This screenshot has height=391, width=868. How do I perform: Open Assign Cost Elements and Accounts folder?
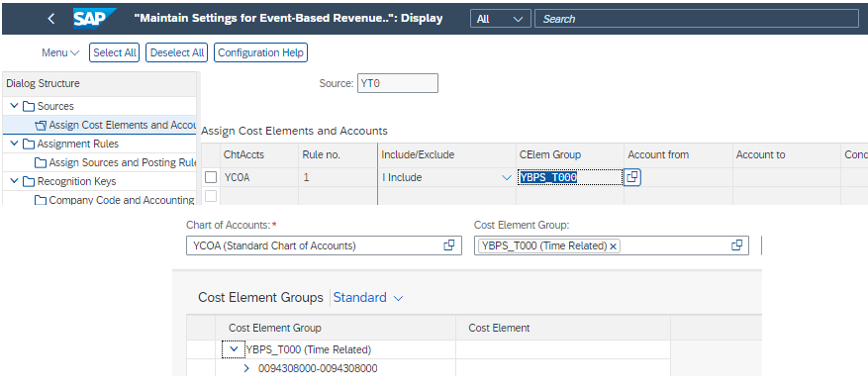point(116,125)
